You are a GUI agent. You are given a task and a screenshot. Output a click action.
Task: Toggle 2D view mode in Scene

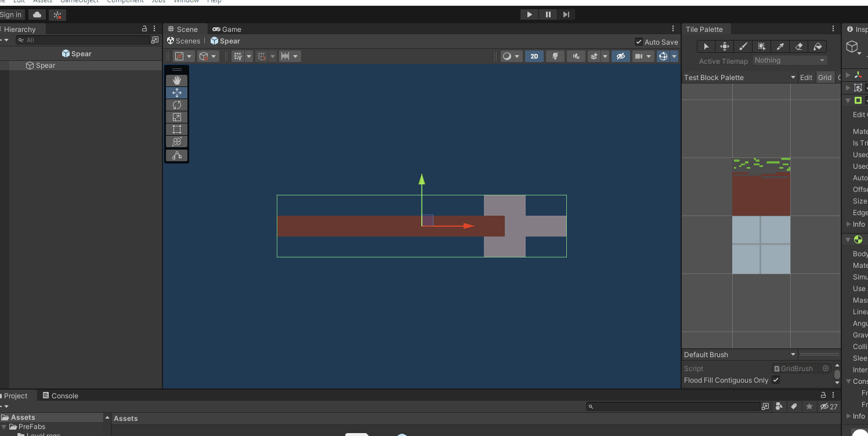(x=534, y=56)
